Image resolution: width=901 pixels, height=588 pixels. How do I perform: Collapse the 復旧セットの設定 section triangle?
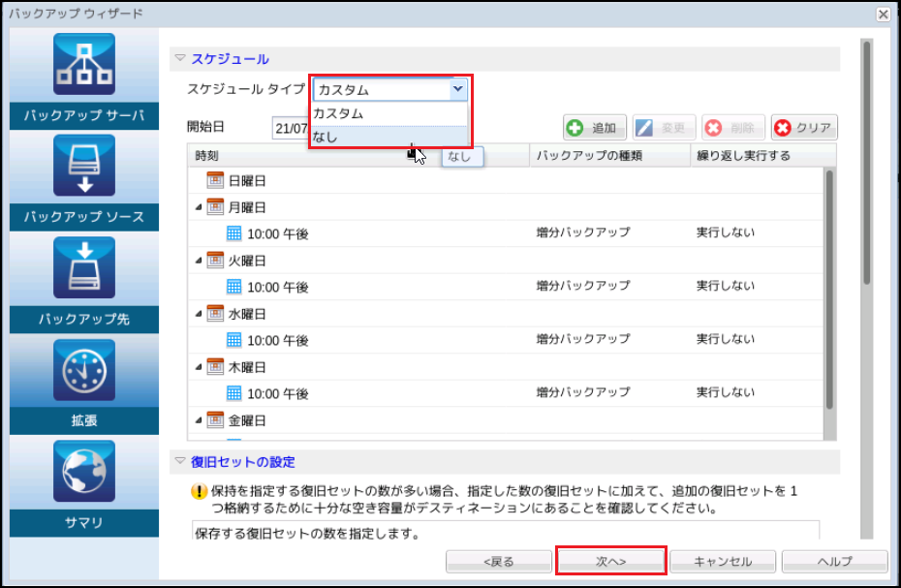[180, 461]
